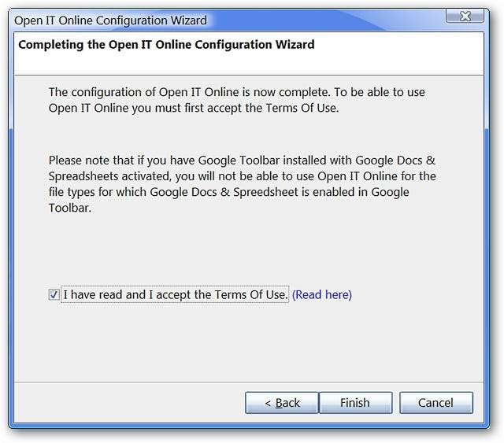Cancel the configuration wizard

(435, 403)
